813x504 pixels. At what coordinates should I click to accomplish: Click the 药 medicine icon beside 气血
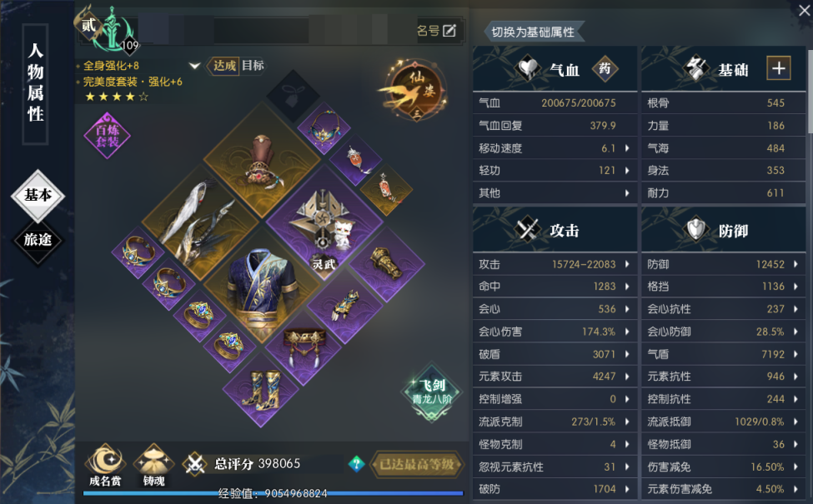pos(605,68)
